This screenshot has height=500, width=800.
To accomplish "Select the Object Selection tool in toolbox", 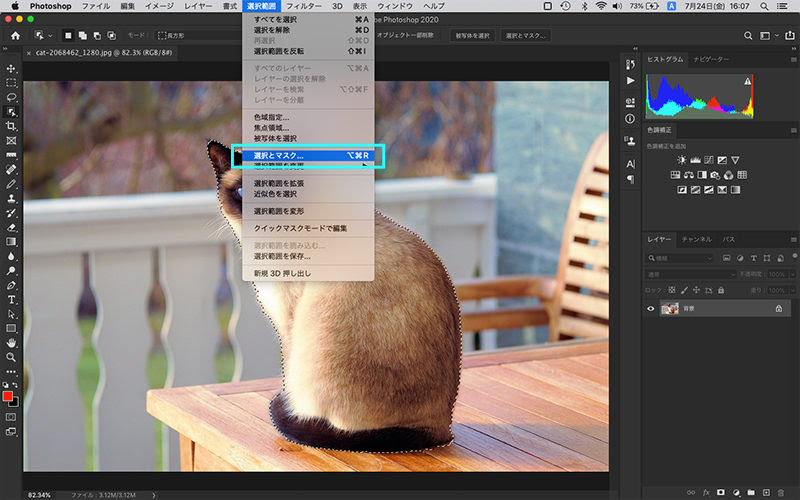I will tap(11, 112).
